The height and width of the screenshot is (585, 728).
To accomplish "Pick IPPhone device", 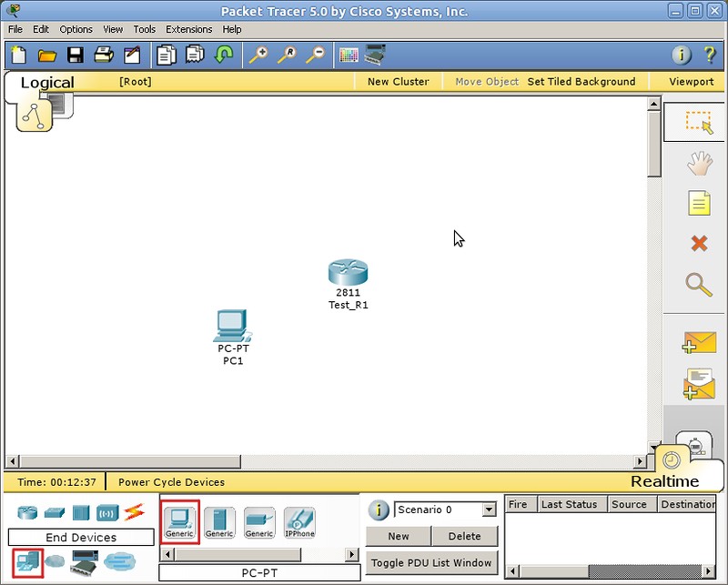I will (299, 522).
